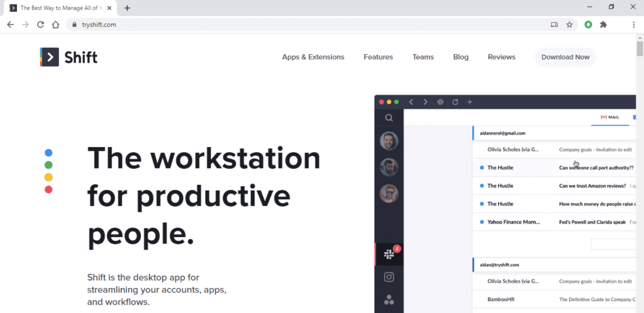The width and height of the screenshot is (644, 313).
Task: Click the green macOS maximize dot in preview
Action: [396, 102]
